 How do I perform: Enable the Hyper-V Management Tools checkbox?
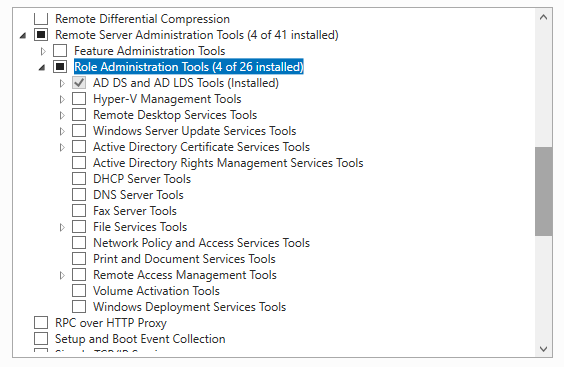click(79, 99)
